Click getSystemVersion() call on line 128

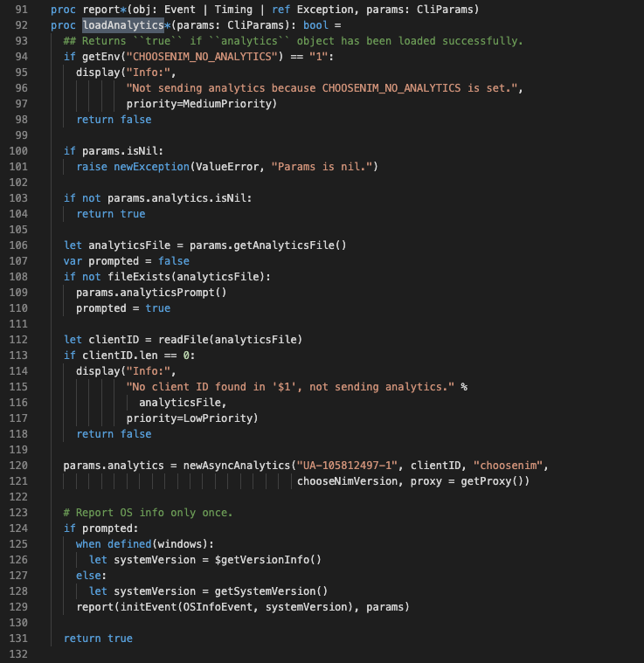pos(271,591)
